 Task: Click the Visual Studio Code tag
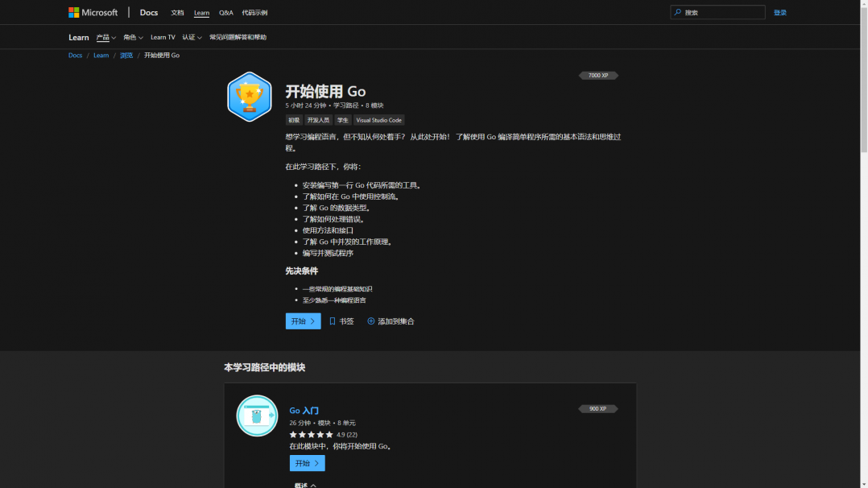coord(378,120)
